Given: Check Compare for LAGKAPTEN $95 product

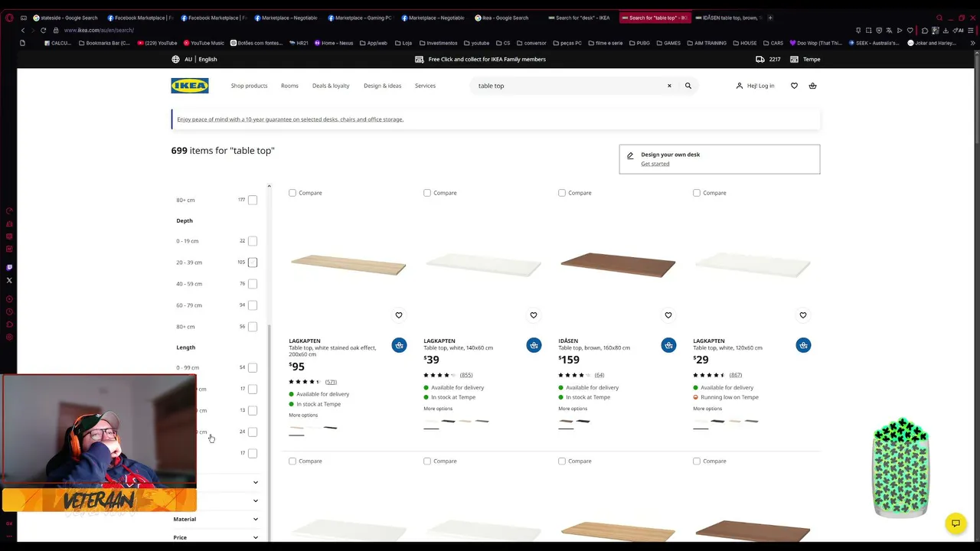Looking at the screenshot, I should pos(292,193).
